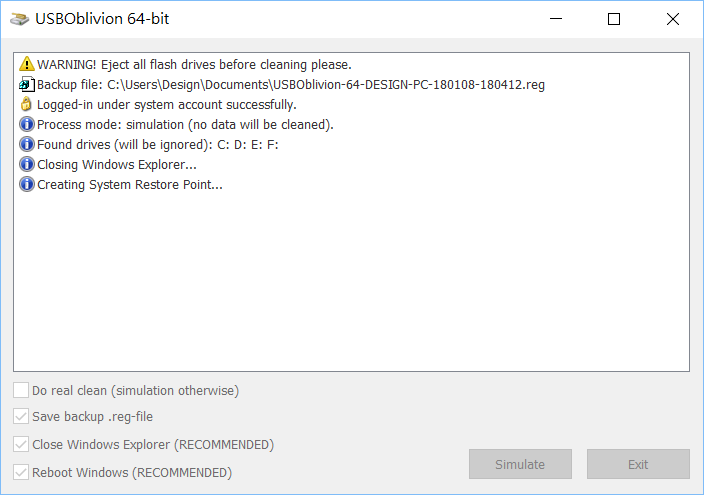
Task: Click the lock icon beside Logged-in message
Action: click(x=27, y=105)
